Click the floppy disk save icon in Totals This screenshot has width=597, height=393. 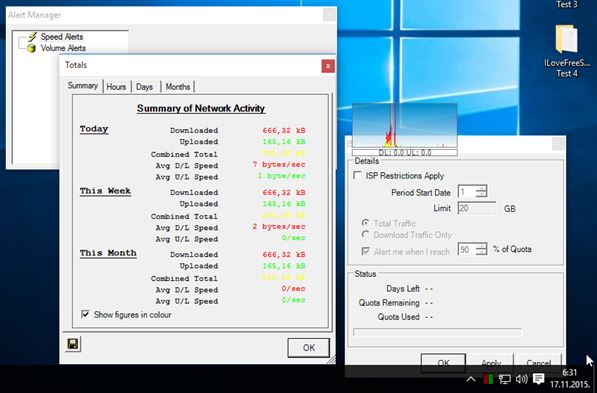pos(72,344)
